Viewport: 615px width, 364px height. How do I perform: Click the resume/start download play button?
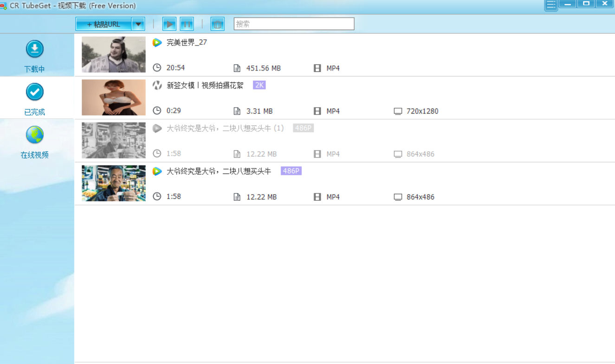click(x=169, y=24)
